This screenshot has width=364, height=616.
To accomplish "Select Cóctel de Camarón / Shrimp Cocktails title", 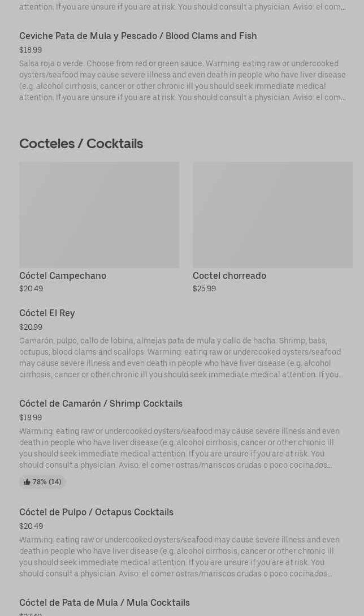I will point(101,404).
